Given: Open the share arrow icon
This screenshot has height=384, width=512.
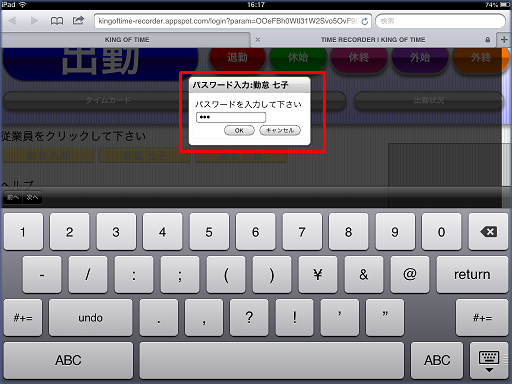Looking at the screenshot, I should pos(78,21).
